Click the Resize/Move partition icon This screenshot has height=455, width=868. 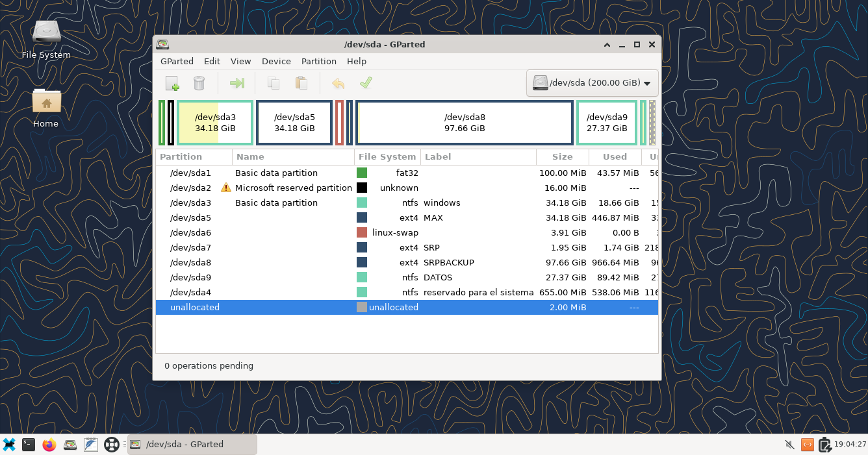237,83
